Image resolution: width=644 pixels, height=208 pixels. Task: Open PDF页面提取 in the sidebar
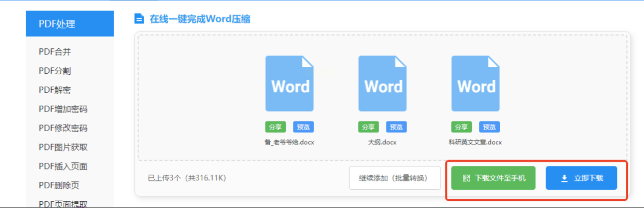[x=63, y=204]
